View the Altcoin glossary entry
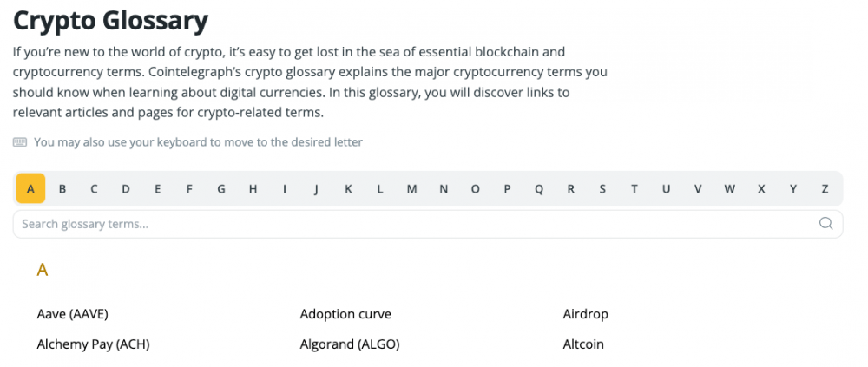This screenshot has height=367, width=868. [583, 344]
